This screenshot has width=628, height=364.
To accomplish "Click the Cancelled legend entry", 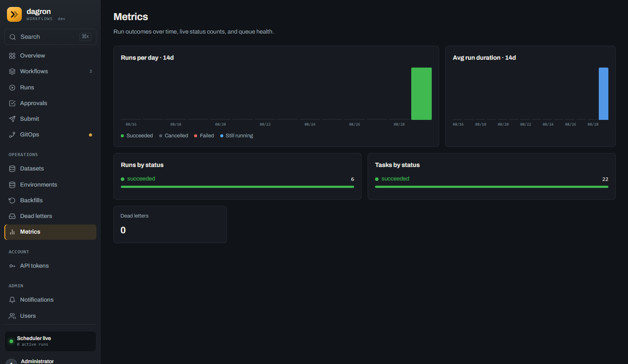I will (x=174, y=136).
